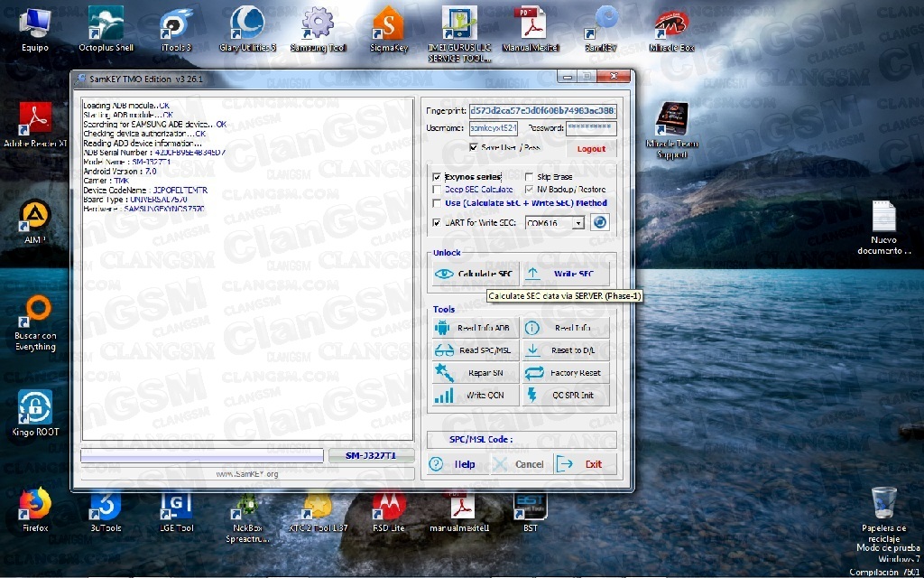
Task: Click QC SPR Init button
Action: coord(566,396)
